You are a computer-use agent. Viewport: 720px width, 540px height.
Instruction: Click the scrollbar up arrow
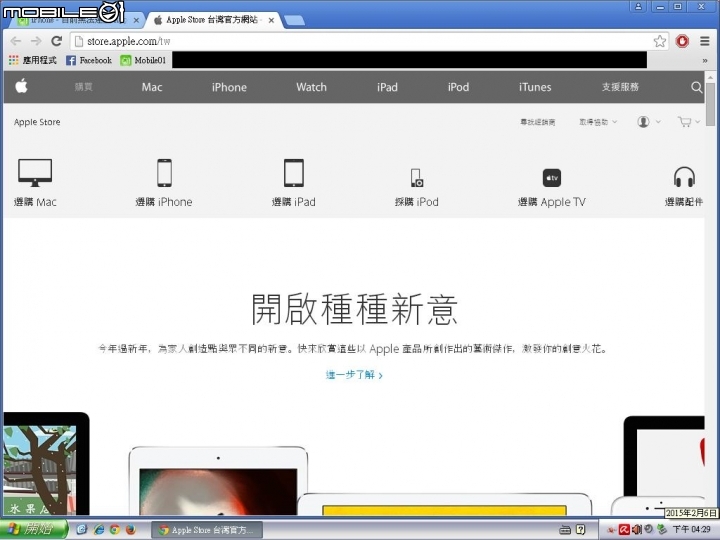coord(711,77)
